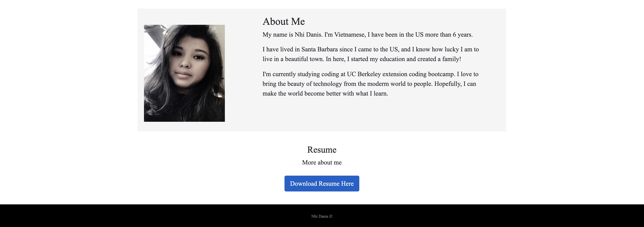Click the Resume section heading
Screen dimensions: 644x227
pos(322,150)
